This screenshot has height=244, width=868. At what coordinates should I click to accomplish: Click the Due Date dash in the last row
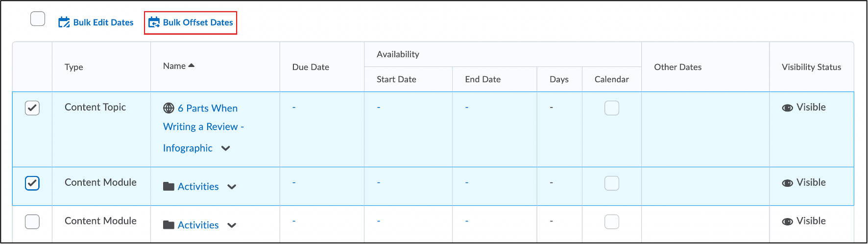click(x=294, y=221)
